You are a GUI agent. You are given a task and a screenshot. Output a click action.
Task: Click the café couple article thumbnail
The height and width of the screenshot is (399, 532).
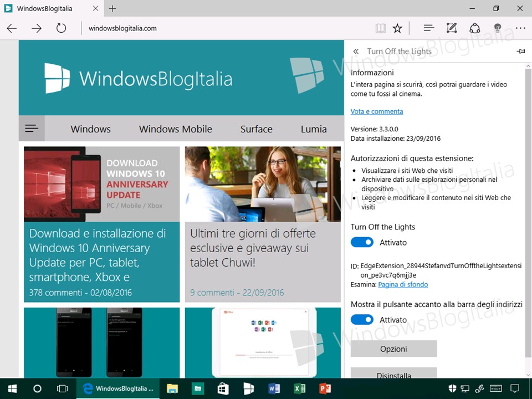coord(263,184)
